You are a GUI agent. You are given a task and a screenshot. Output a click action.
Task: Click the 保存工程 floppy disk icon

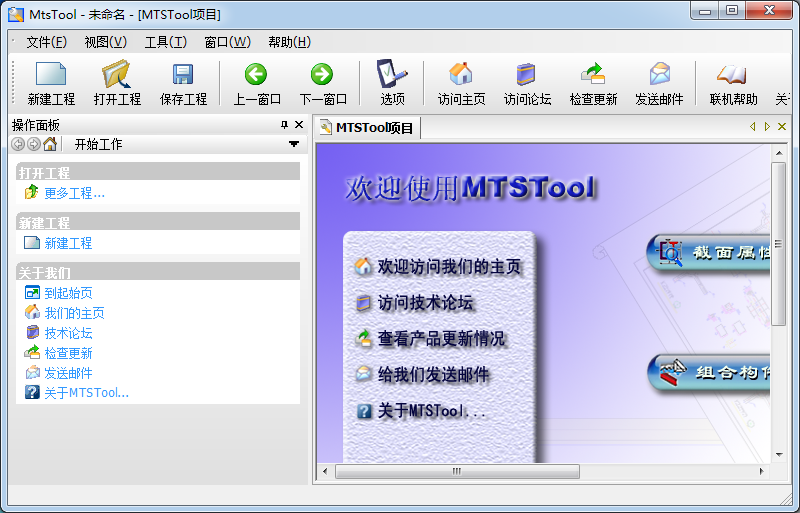tap(183, 75)
